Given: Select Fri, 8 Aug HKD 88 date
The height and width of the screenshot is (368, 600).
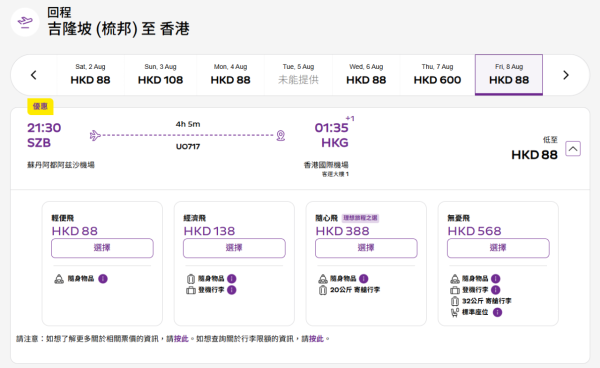Looking at the screenshot, I should tap(509, 75).
